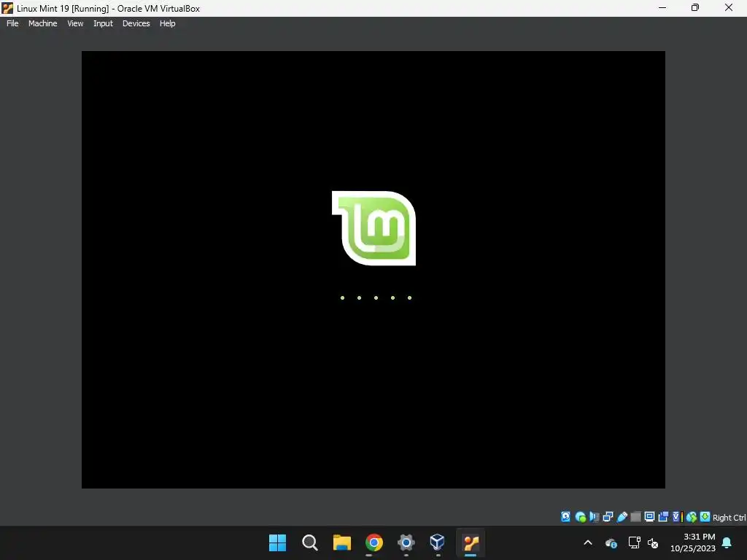
Task: Open the Windows Start menu
Action: 277,542
